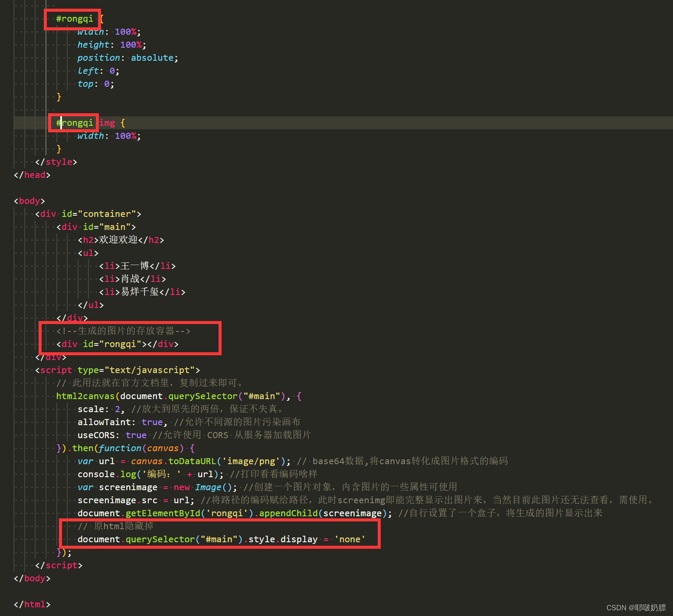The image size is (673, 616).
Task: Click the 'top: 0;' CSS line
Action: [x=95, y=84]
